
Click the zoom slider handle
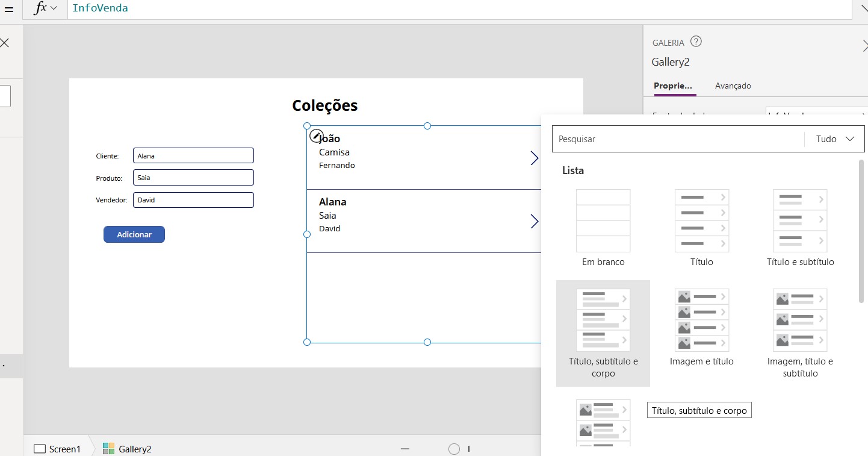(454, 449)
